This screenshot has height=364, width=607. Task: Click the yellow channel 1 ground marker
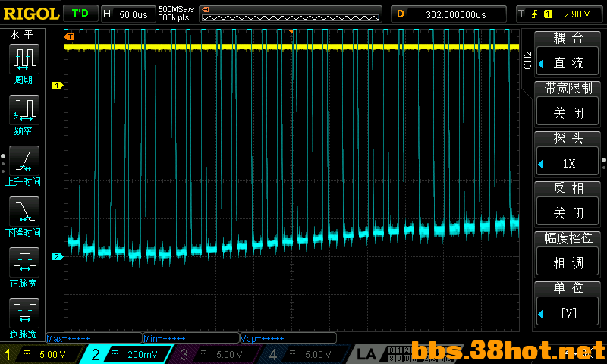click(58, 85)
